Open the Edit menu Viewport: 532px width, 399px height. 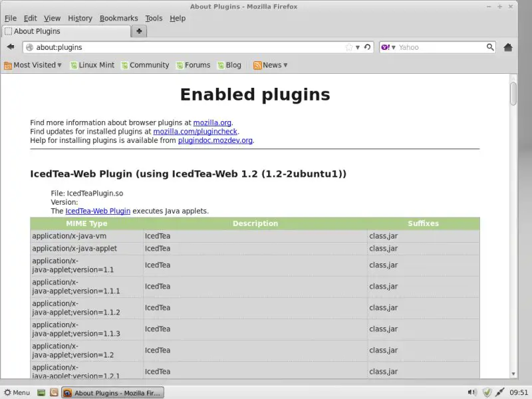(30, 19)
